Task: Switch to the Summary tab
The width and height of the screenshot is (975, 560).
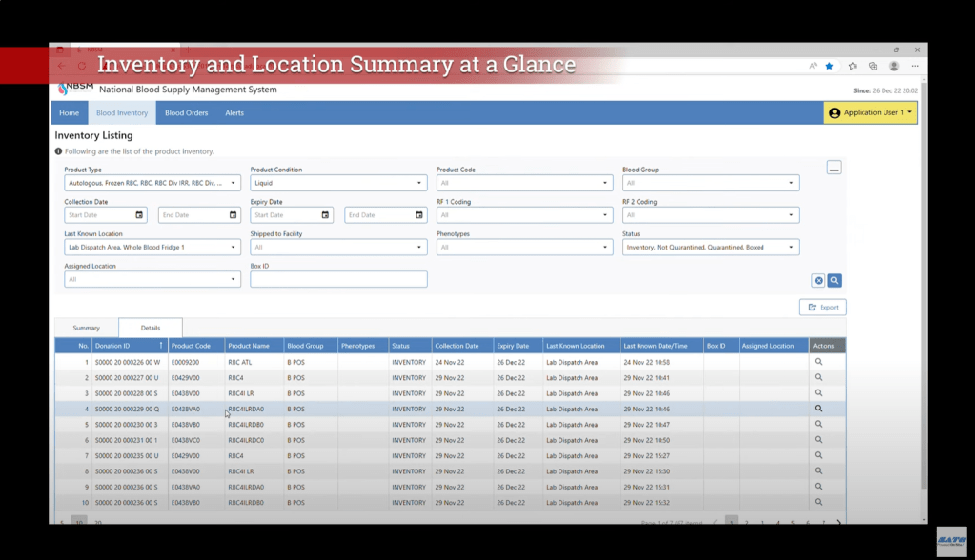Action: point(86,328)
